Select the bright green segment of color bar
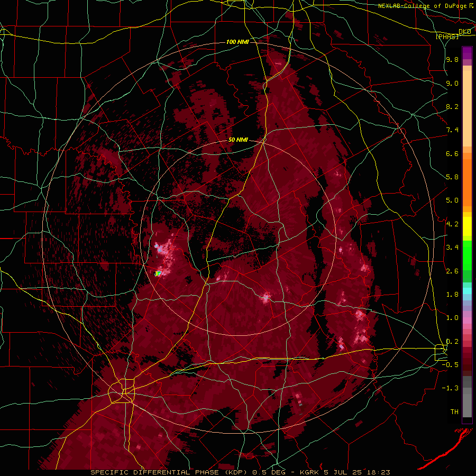This screenshot has width=476, height=476. [467, 255]
